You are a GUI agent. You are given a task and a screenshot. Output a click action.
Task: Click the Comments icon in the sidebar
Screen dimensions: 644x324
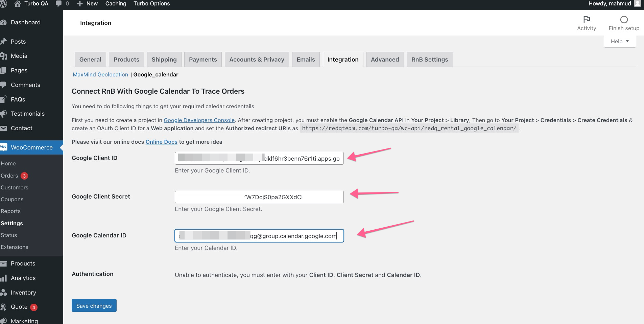(3, 85)
